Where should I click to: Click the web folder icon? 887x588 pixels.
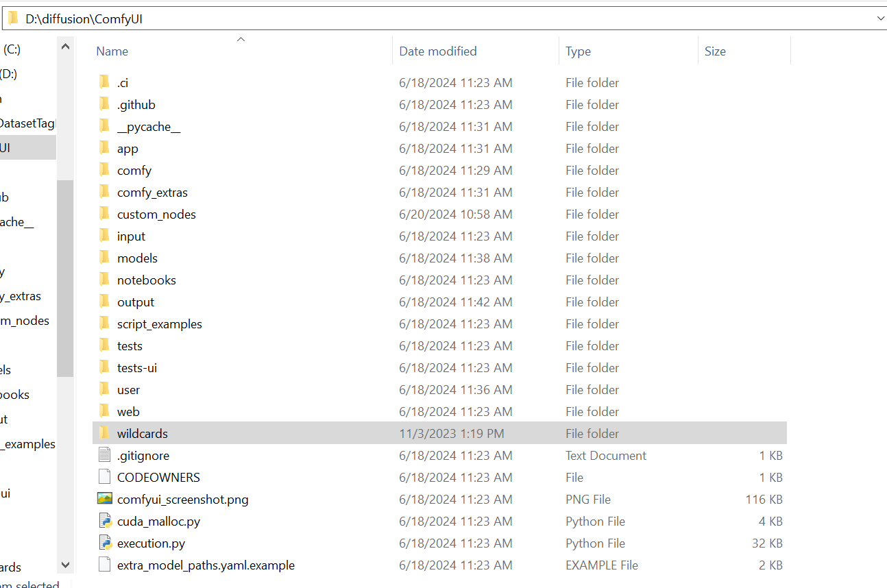104,411
